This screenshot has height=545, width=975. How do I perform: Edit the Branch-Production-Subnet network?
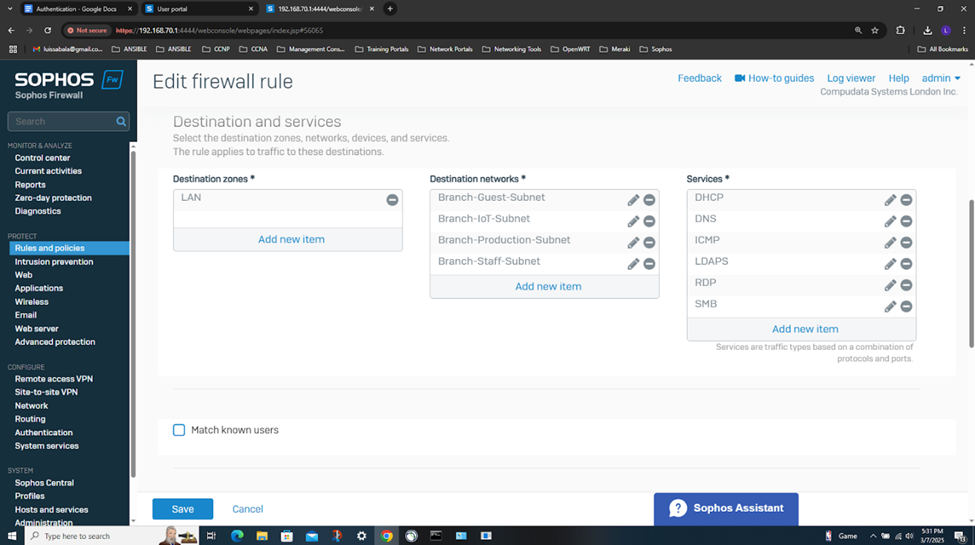(633, 243)
